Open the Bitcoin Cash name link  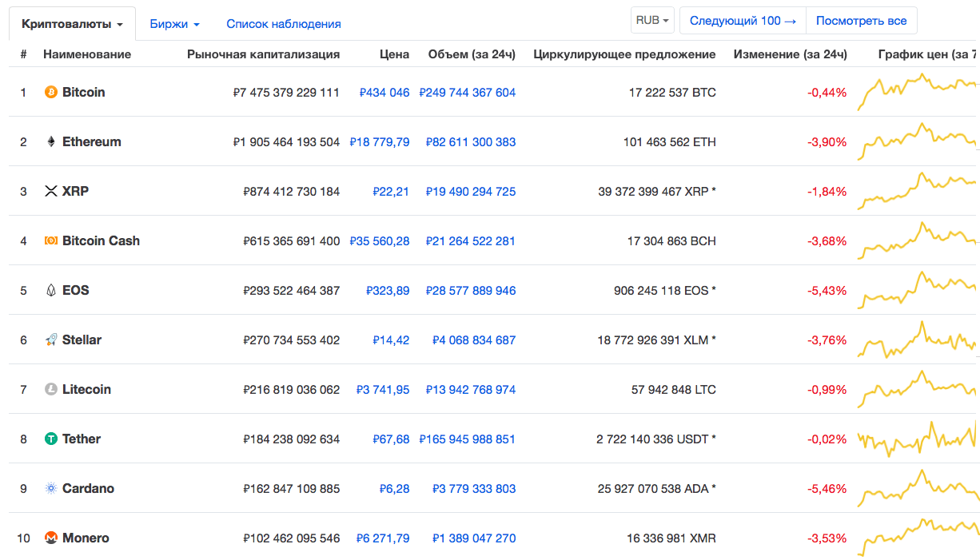click(101, 241)
